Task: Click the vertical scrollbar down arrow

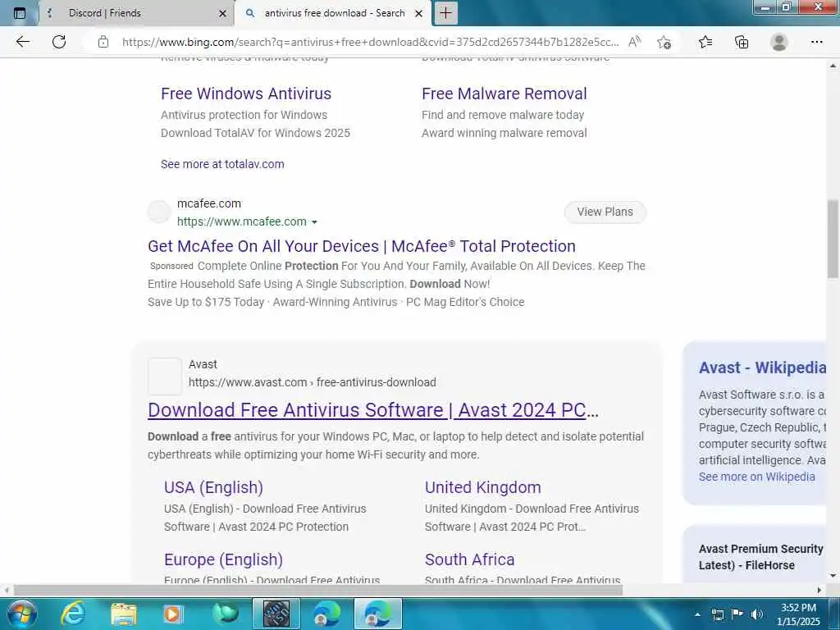Action: point(833,576)
